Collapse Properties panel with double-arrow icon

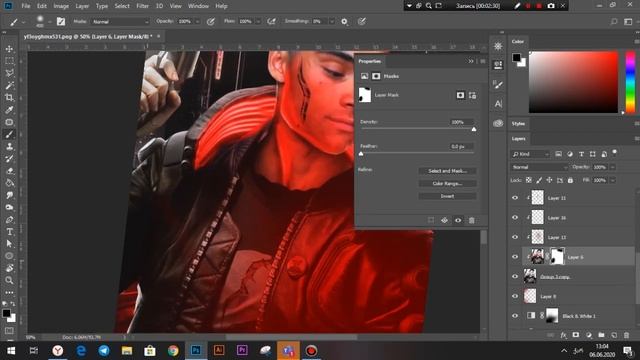[471, 61]
